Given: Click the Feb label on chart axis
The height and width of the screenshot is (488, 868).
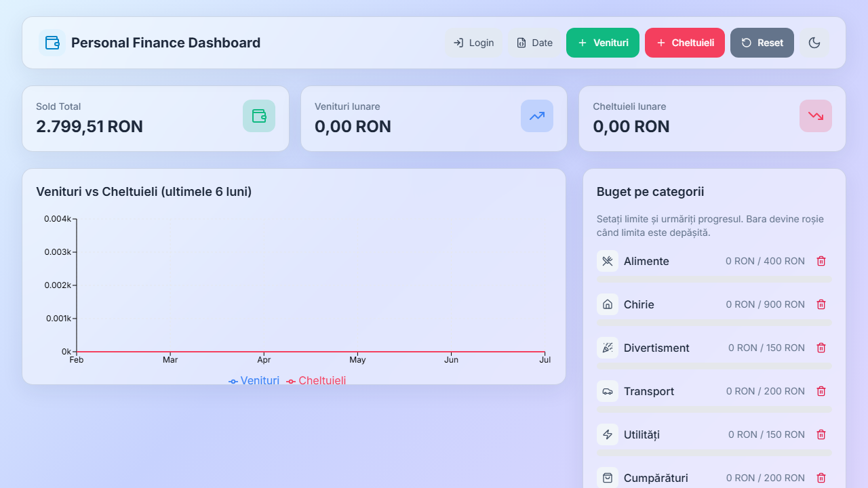Looking at the screenshot, I should [x=77, y=360].
